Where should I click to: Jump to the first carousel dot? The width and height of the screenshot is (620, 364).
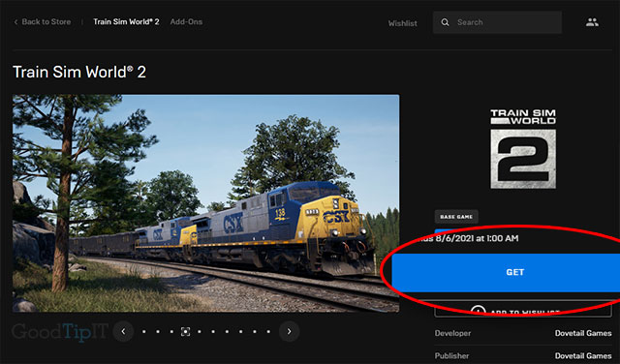click(x=144, y=332)
